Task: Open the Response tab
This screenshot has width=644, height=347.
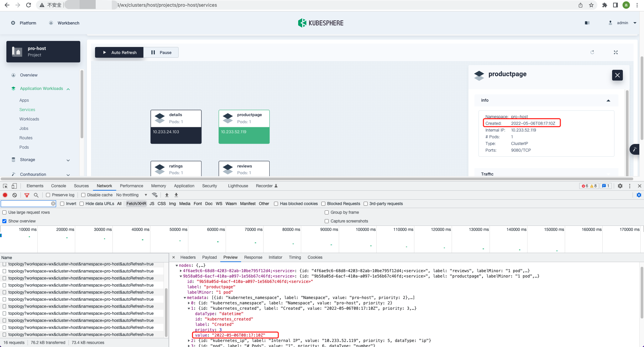Action: pyautogui.click(x=253, y=257)
